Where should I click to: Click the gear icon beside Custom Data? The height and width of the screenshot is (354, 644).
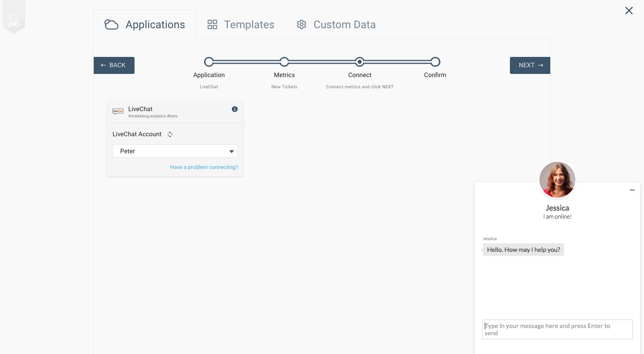tap(301, 25)
